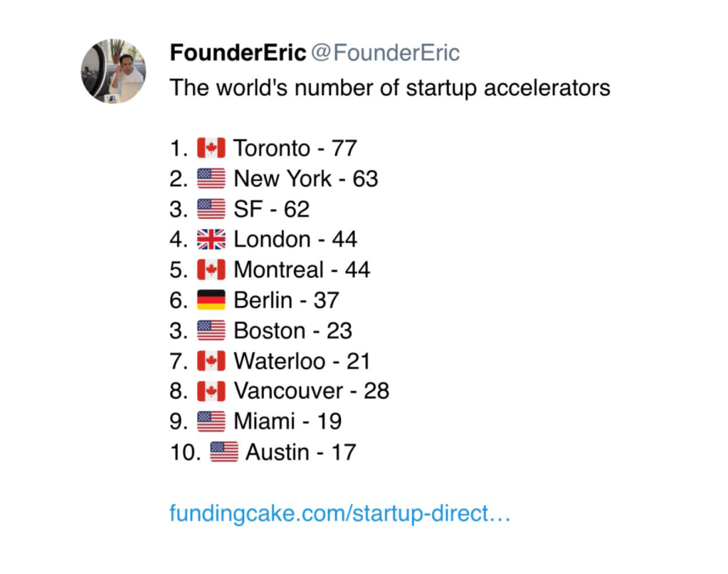728x574 pixels.
Task: Open FounderEric's profile picture
Action: tap(113, 71)
